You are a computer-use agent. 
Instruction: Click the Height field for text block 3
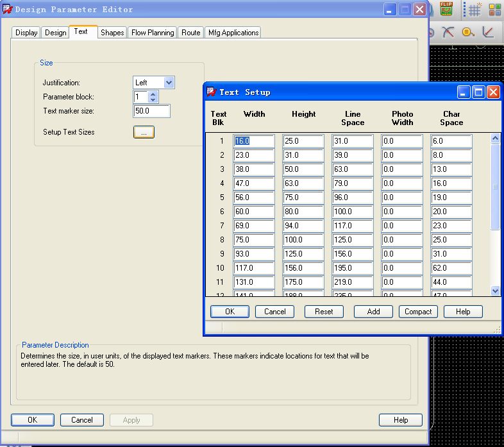click(x=303, y=169)
